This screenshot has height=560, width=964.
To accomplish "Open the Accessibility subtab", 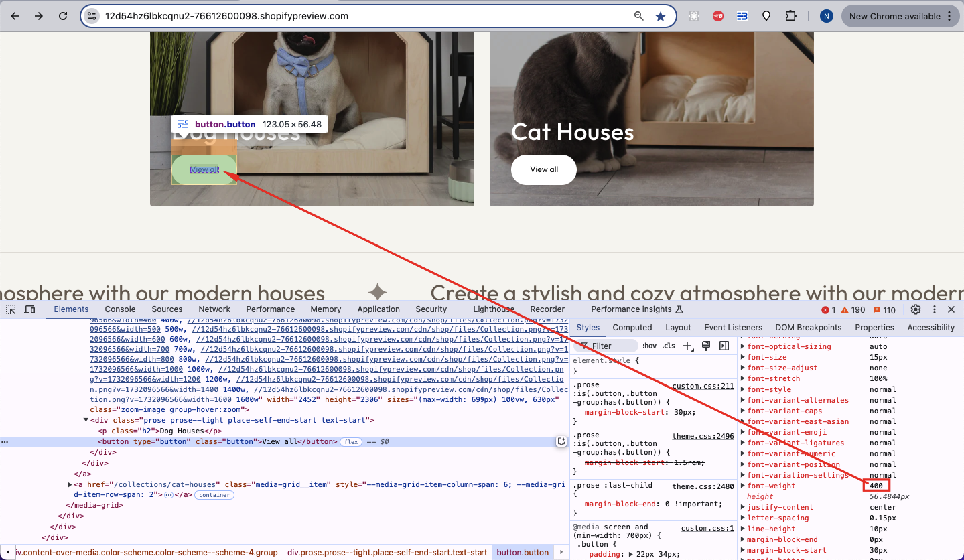I will [931, 328].
